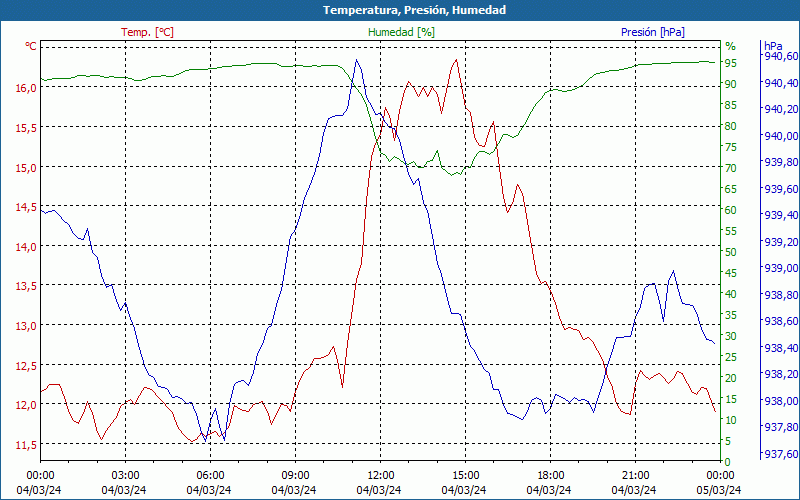The height and width of the screenshot is (500, 800).
Task: Click the 939,00 pressure tick label
Action: click(781, 268)
